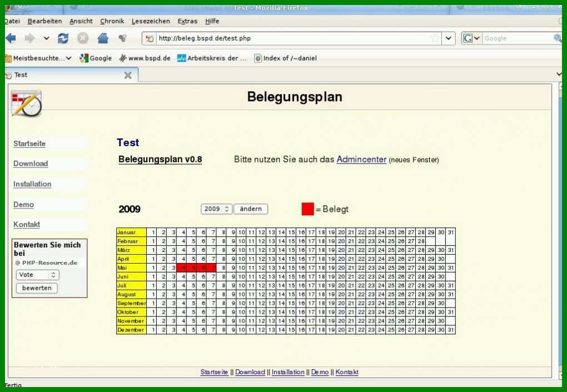Open the Belegungsplan v0.8 link
Viewport: 567px width, 392px height.
coord(160,160)
